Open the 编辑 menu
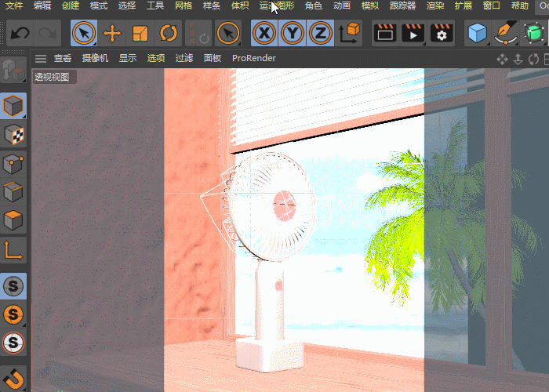This screenshot has height=392, width=549. click(42, 5)
